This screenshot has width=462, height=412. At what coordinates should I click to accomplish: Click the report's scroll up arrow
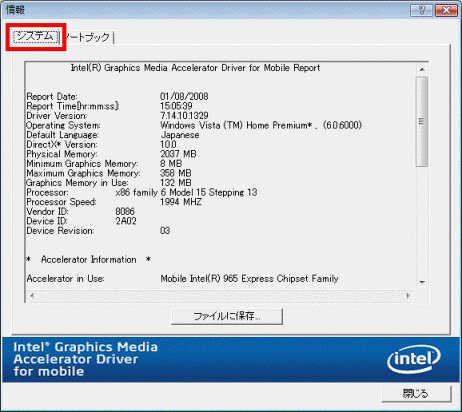pyautogui.click(x=422, y=69)
